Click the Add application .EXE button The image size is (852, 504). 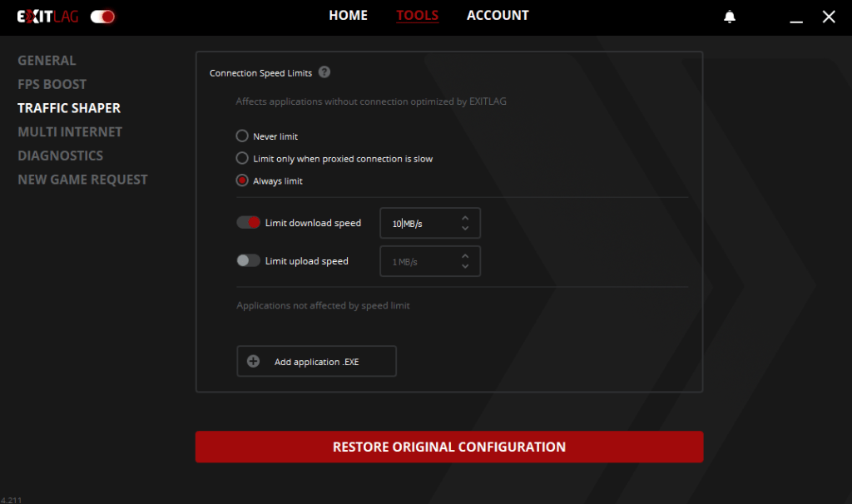316,362
